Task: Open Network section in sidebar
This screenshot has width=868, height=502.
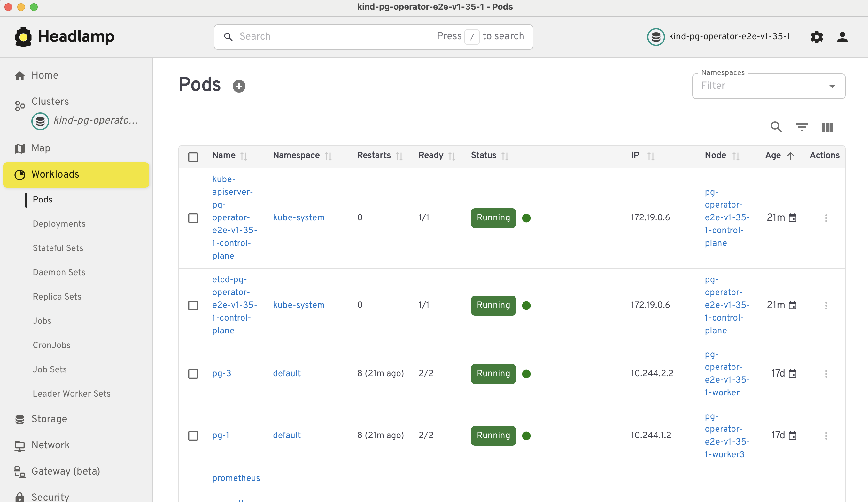Action: click(50, 445)
